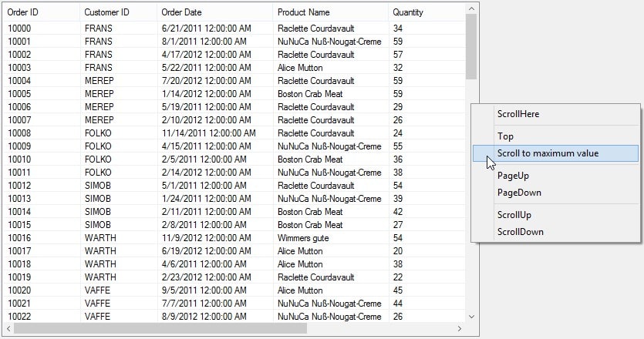
Task: Click the vertical scrollbar thumb
Action: 471,47
